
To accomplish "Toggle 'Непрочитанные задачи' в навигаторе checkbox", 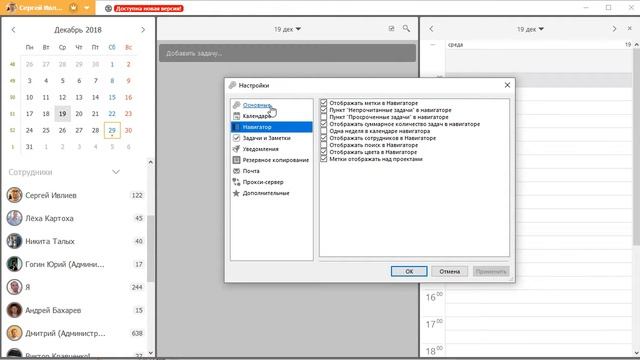I will (x=324, y=110).
